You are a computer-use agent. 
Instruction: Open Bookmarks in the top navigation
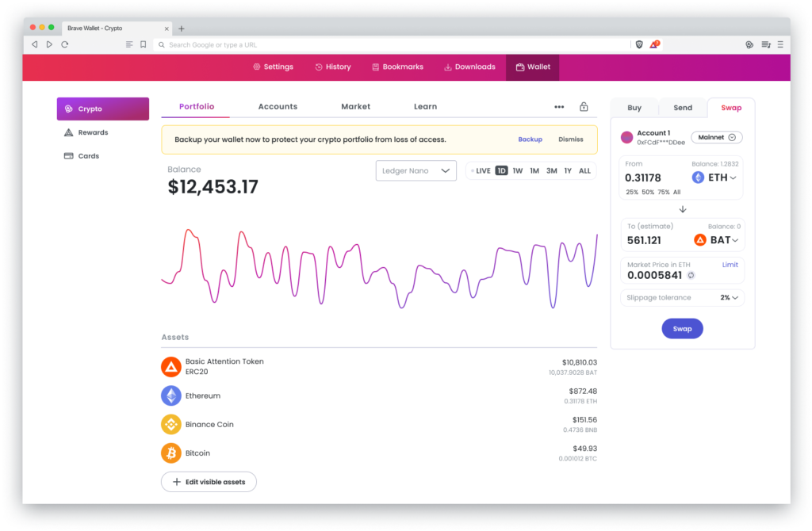[397, 67]
